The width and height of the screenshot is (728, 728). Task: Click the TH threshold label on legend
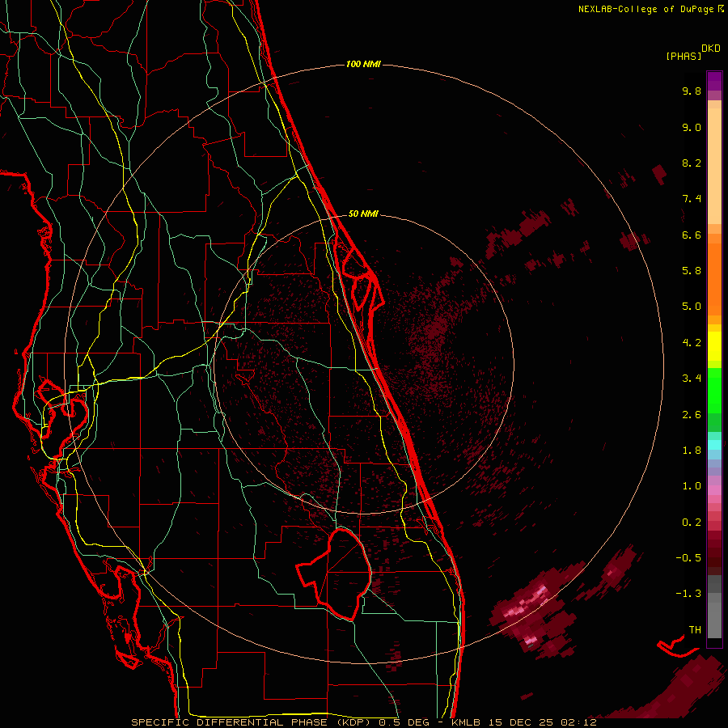click(695, 630)
